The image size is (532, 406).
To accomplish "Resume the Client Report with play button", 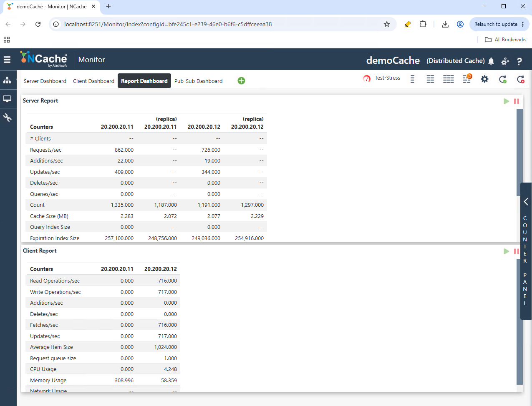I will [x=506, y=251].
